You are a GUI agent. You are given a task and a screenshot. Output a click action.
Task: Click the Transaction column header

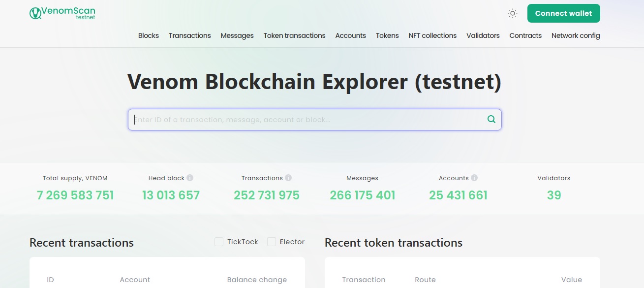[364, 280]
